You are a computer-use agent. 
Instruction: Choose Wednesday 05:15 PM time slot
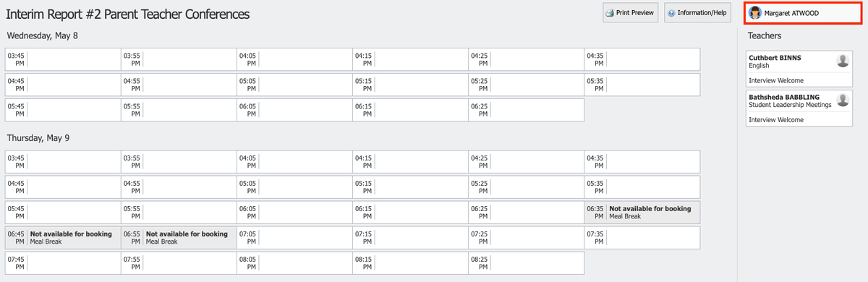click(410, 85)
